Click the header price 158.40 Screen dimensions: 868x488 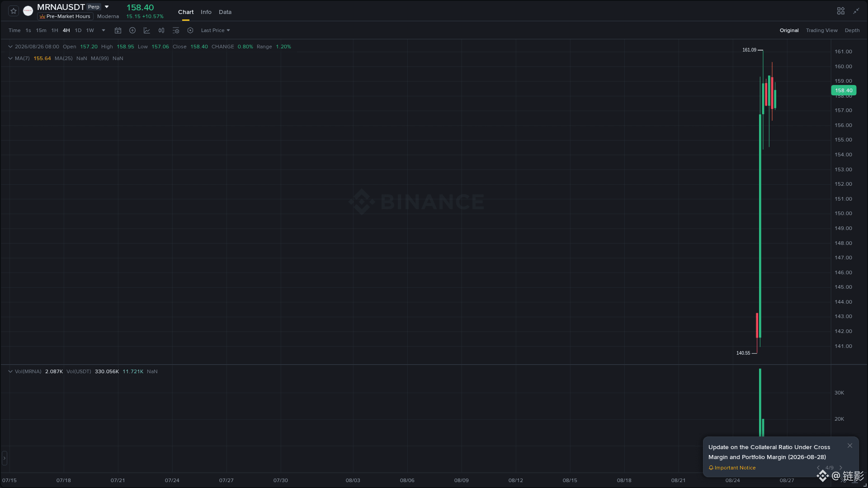140,8
